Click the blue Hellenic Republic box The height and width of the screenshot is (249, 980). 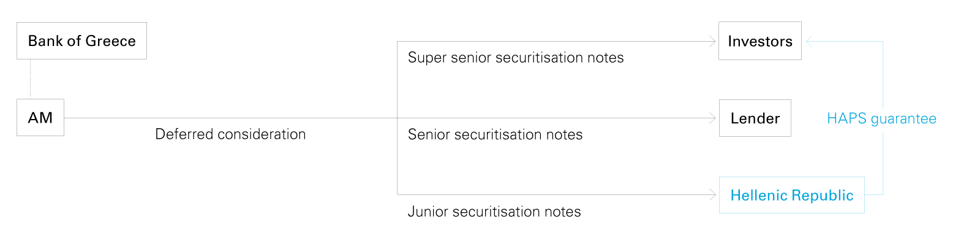791,195
